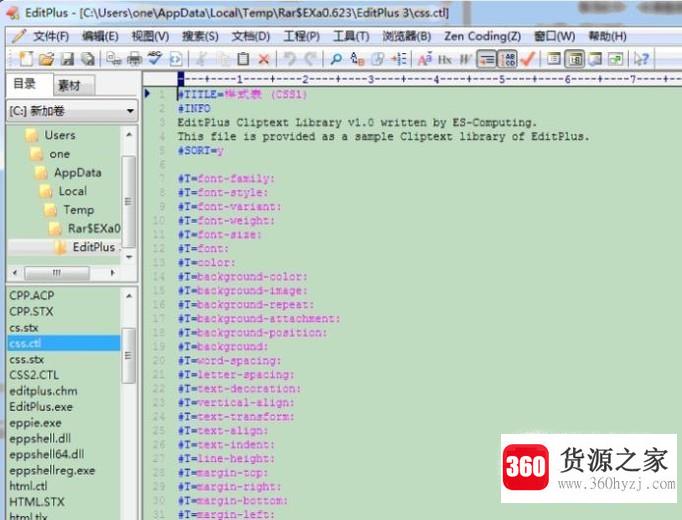This screenshot has width=682, height=520.
Task: Click the Hx hex viewer icon
Action: click(x=445, y=59)
